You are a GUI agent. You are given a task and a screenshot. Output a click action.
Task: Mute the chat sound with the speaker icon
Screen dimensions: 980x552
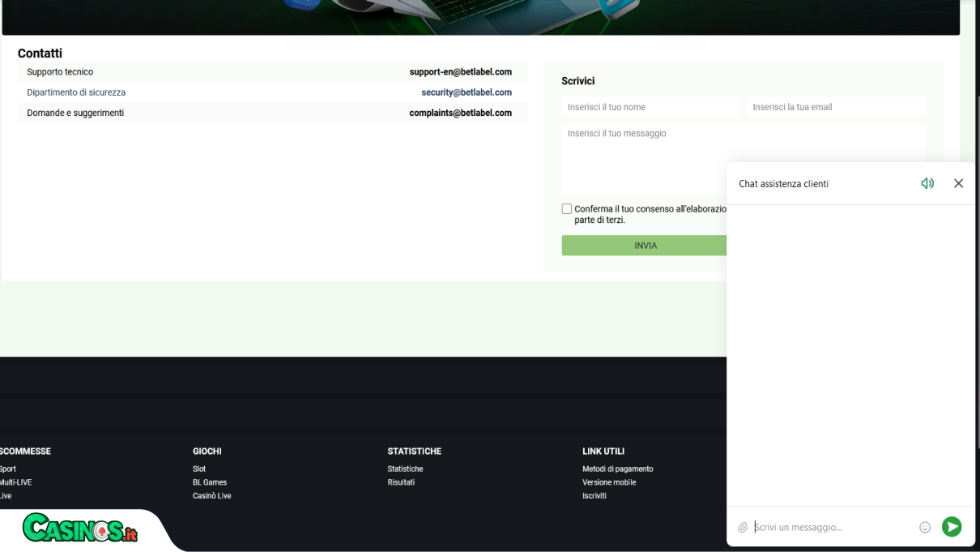coord(927,183)
